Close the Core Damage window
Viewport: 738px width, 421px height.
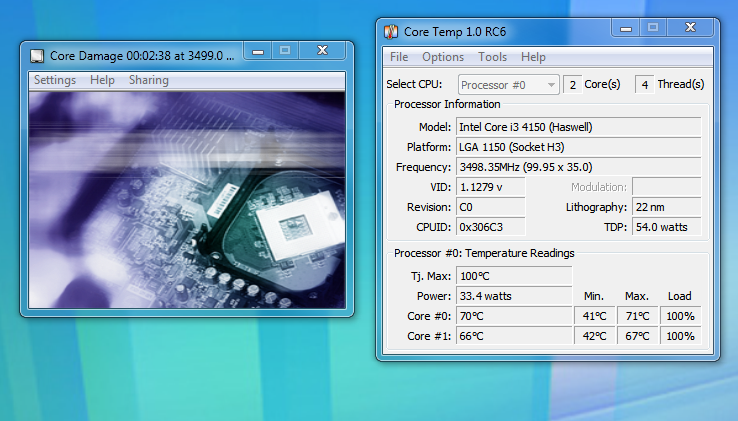(x=322, y=50)
